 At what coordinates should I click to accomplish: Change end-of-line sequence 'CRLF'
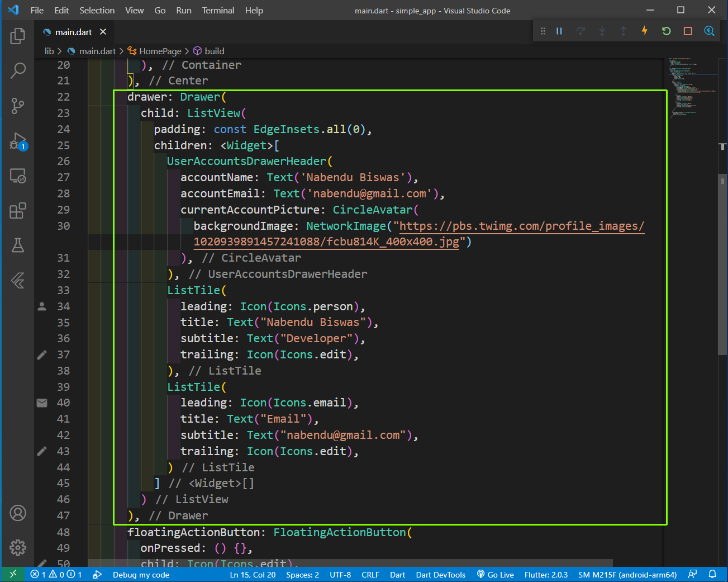pos(370,575)
